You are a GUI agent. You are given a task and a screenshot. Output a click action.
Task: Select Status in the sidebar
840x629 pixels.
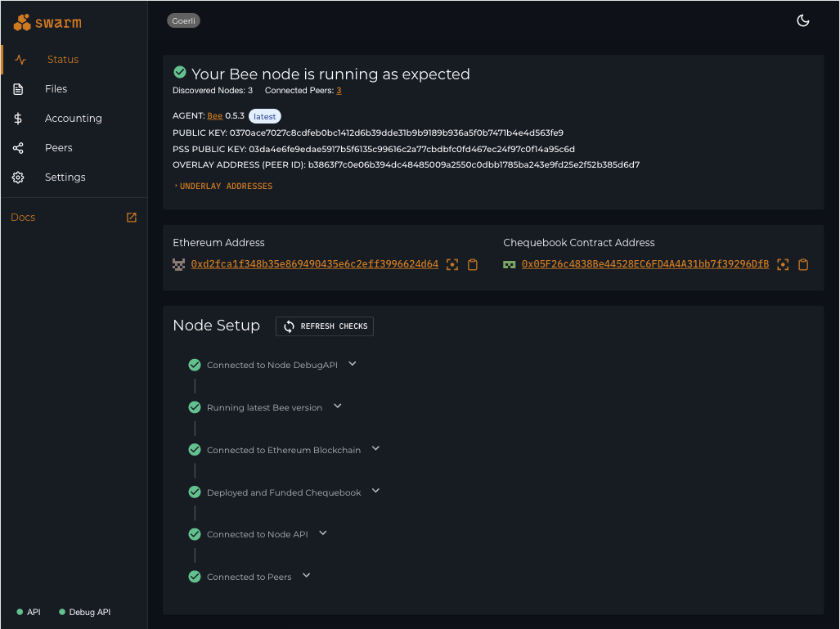pyautogui.click(x=62, y=60)
